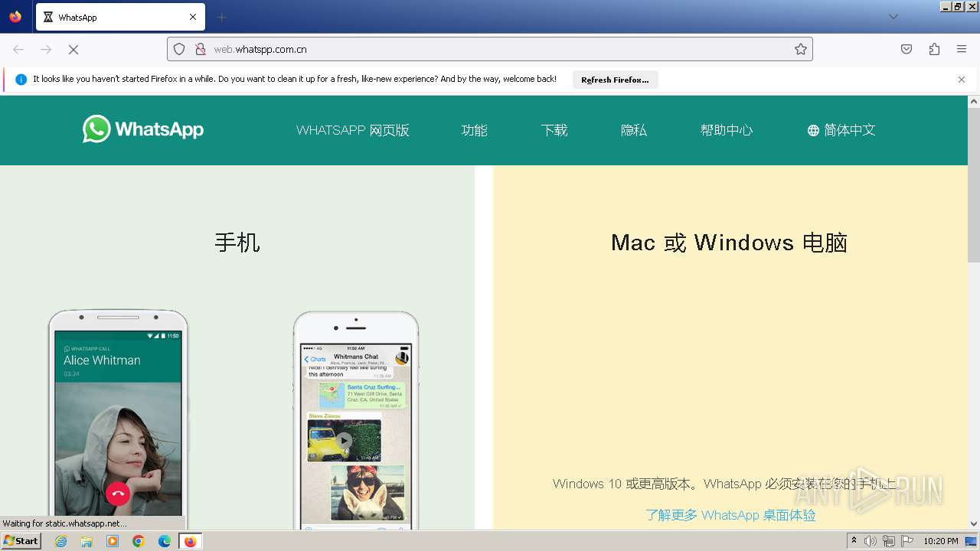Launch Internet Explorer from taskbar
The width and height of the screenshot is (980, 551).
[60, 541]
